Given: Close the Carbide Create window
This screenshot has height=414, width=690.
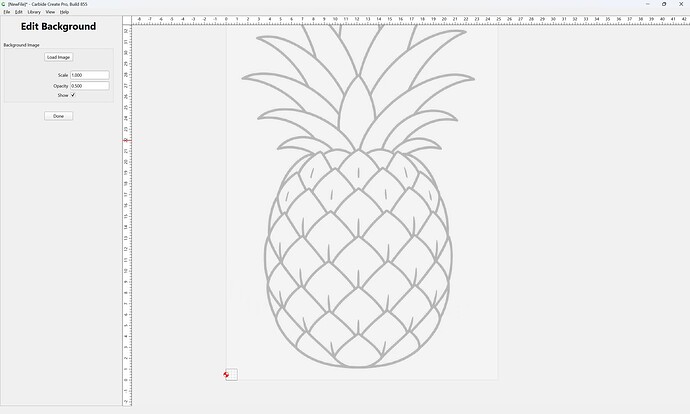Looking at the screenshot, I should tap(681, 4).
